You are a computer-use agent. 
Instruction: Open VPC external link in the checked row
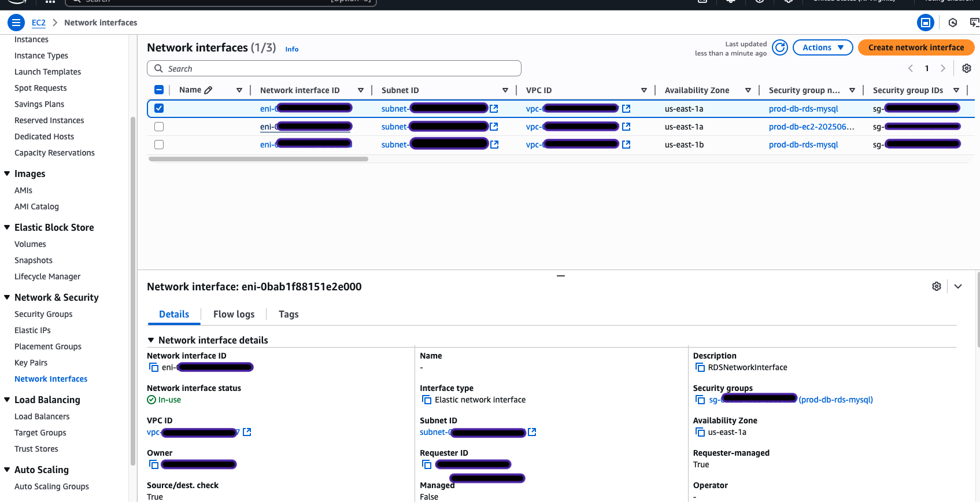coord(626,109)
